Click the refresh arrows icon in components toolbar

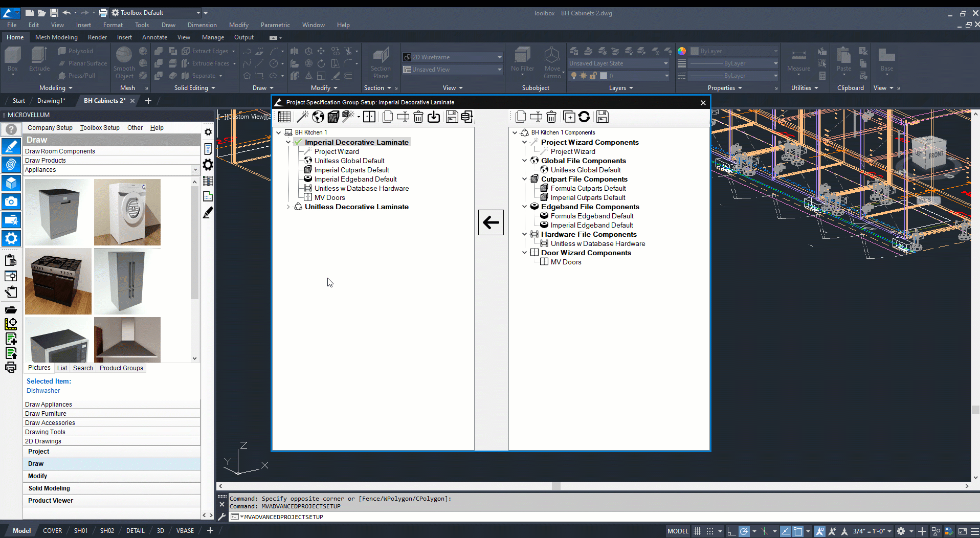click(584, 117)
